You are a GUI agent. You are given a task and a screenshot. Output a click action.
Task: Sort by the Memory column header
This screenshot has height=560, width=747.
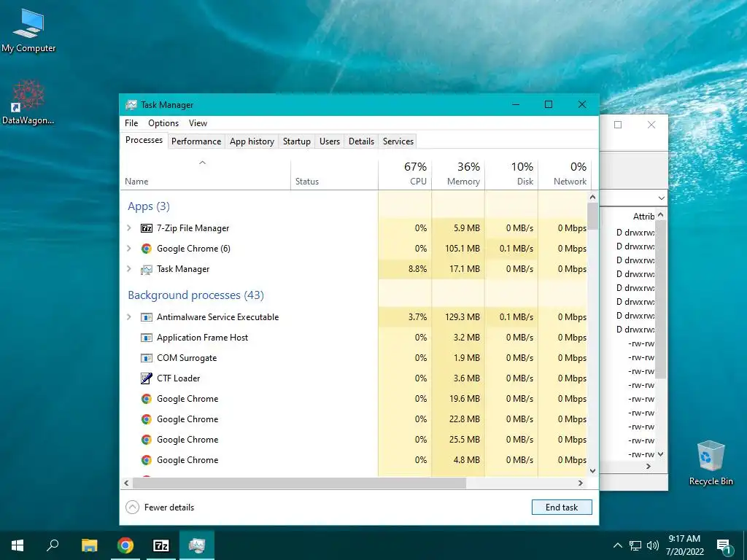(458, 175)
